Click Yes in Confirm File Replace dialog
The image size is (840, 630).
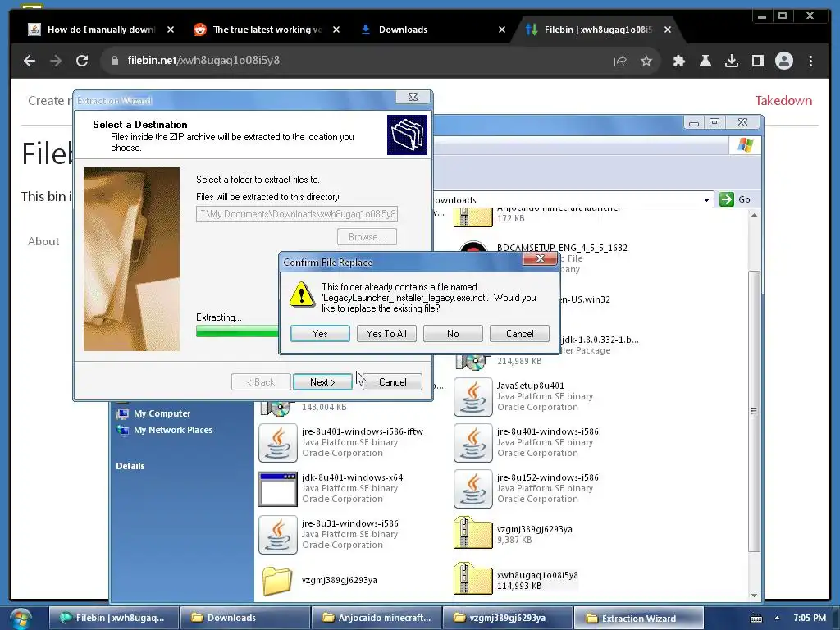[x=320, y=333]
